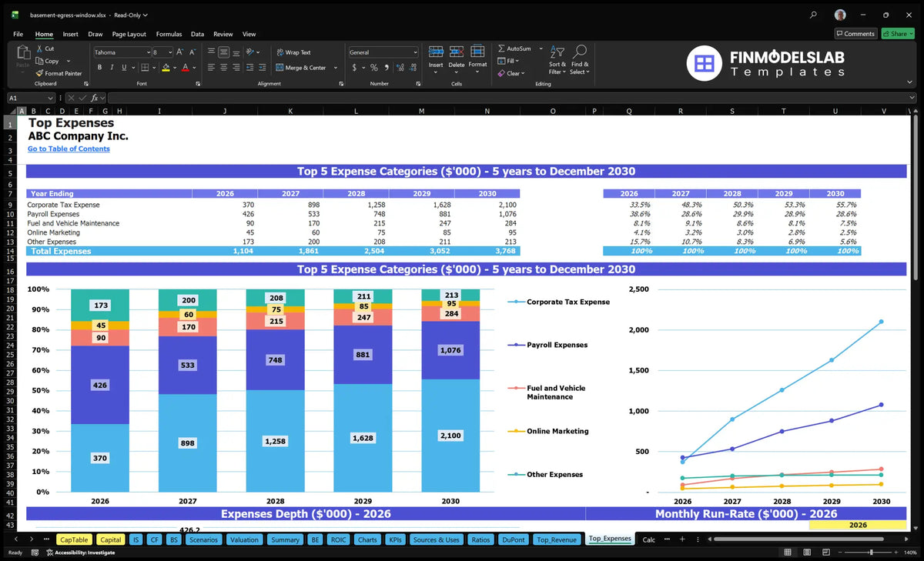Open the Page Layout ribbon tab
924x561 pixels.
(x=129, y=34)
